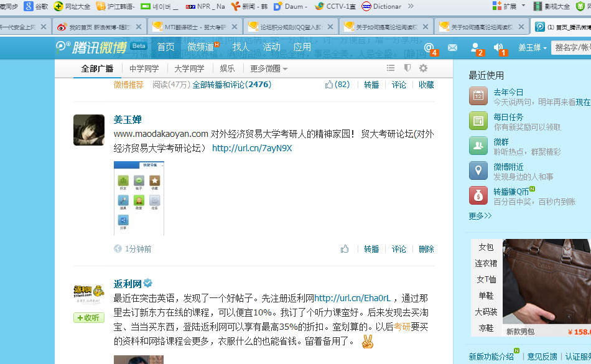Open the new followers person icon
The image size is (591, 364).
(x=476, y=48)
